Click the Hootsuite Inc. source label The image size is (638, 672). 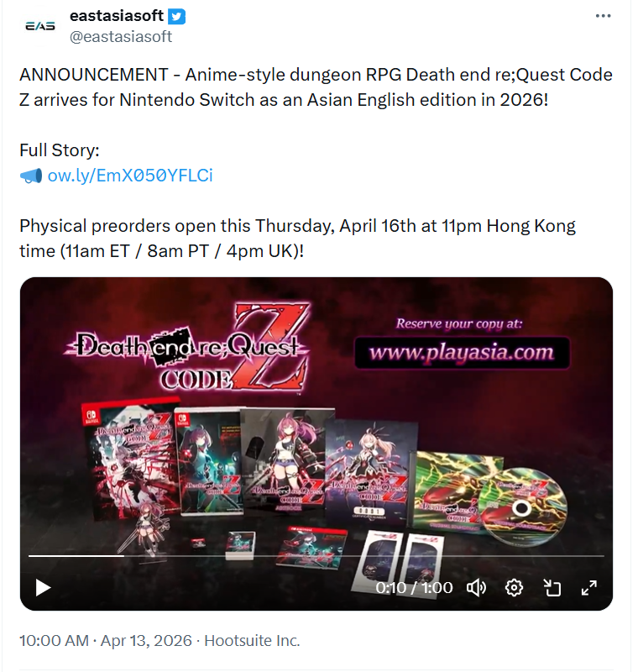(x=252, y=640)
